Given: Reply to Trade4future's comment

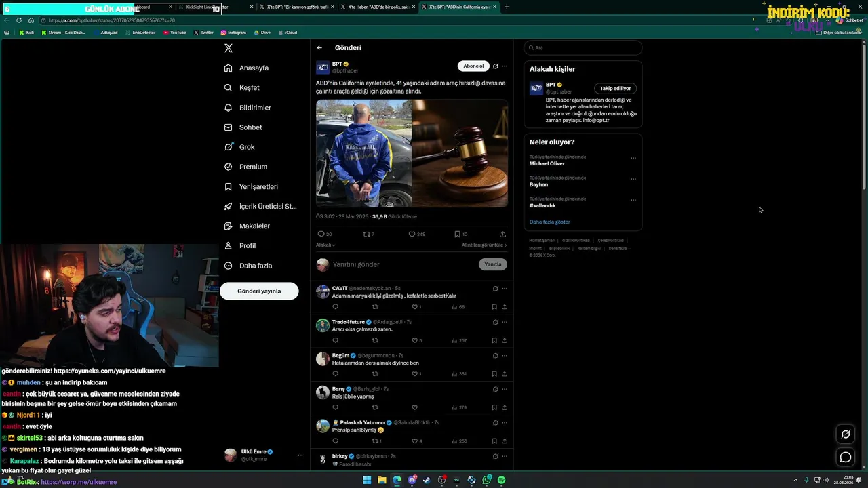Looking at the screenshot, I should click(335, 340).
